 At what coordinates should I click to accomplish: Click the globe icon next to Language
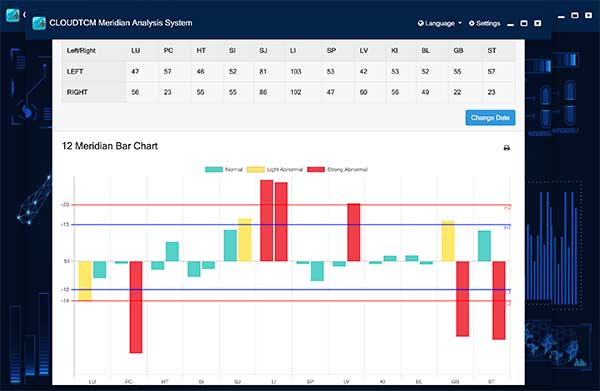pyautogui.click(x=421, y=23)
